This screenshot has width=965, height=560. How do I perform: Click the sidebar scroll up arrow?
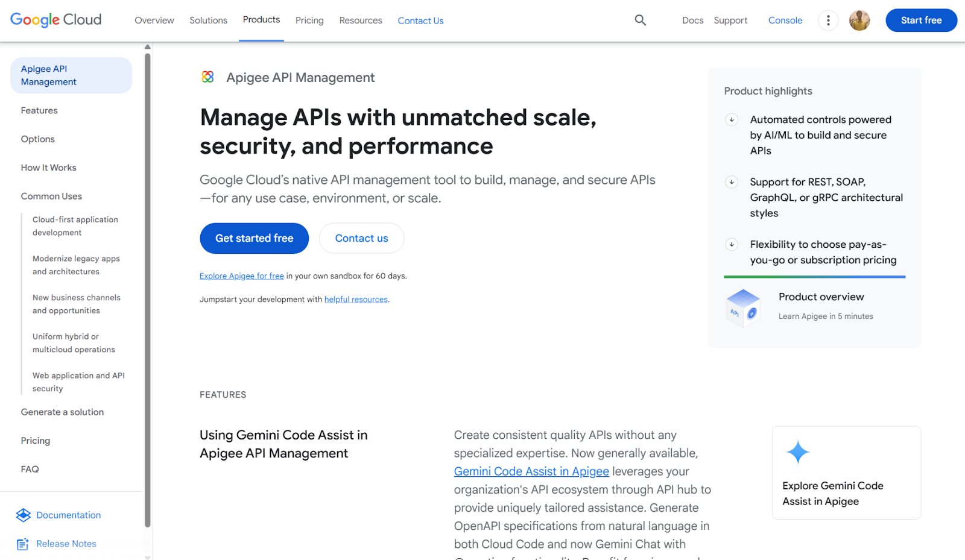click(x=148, y=47)
